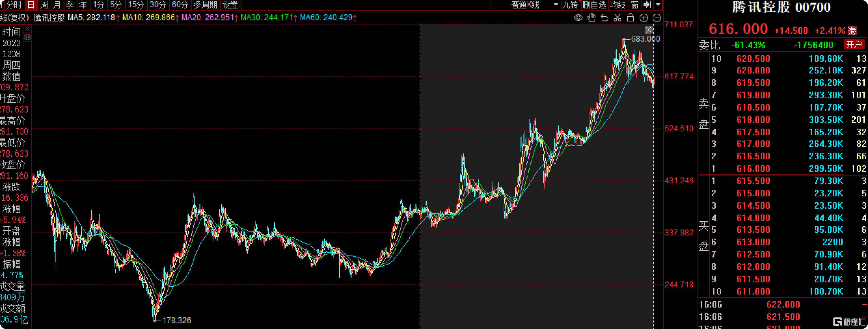The image size is (868, 329).
Task: Toggle the padlock lock icon
Action: 631,18
